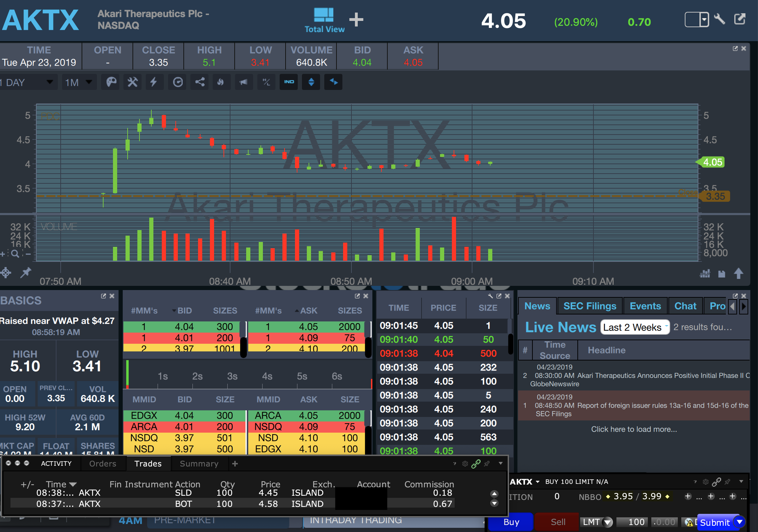
Task: Open chart tools wrench-and-hammer icon
Action: [x=132, y=82]
